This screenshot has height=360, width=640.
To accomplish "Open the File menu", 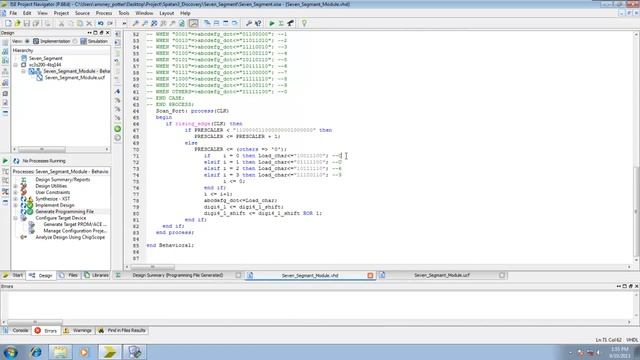I will tap(13, 13).
